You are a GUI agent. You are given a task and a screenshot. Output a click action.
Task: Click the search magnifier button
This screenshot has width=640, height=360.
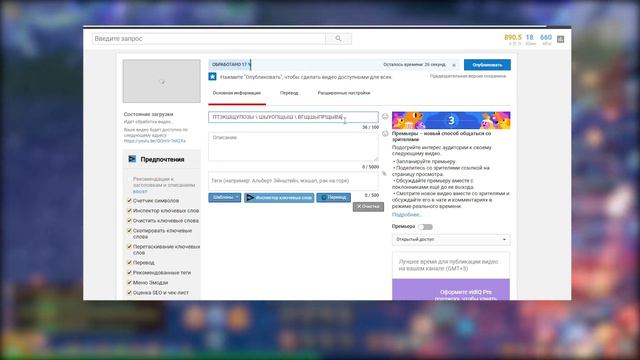(338, 38)
